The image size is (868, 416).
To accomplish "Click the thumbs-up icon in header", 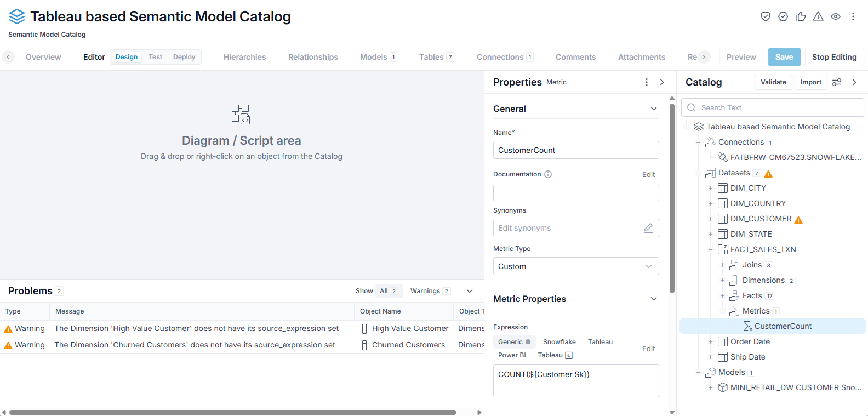I will [801, 16].
